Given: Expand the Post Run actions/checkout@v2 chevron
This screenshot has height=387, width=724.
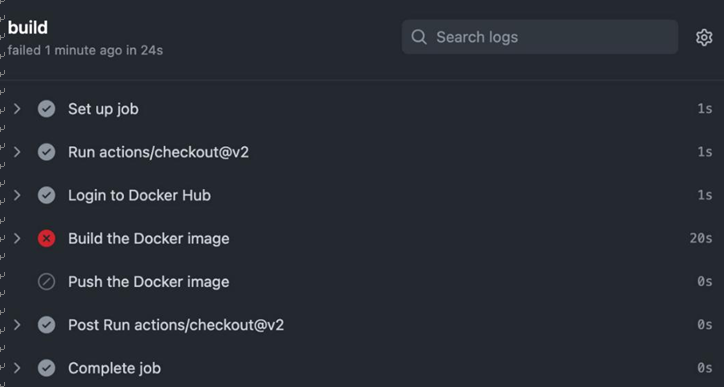Looking at the screenshot, I should point(17,325).
